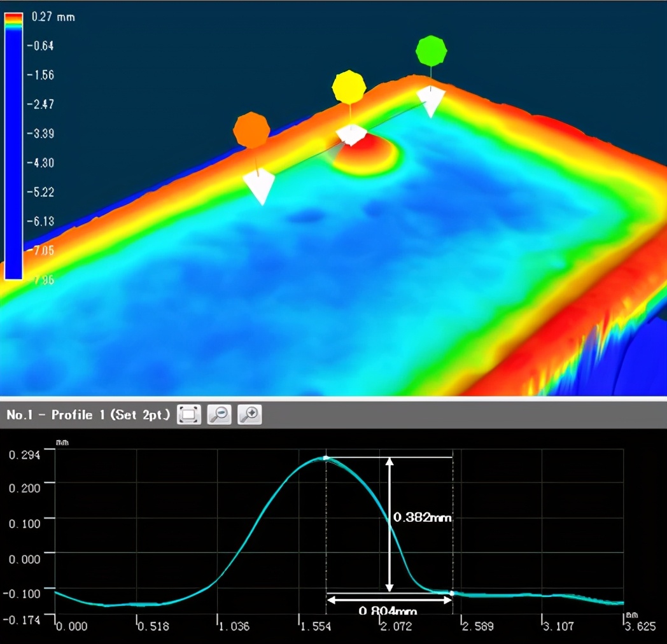Select the orange octagon marker pin
This screenshot has height=644, width=667.
251,130
